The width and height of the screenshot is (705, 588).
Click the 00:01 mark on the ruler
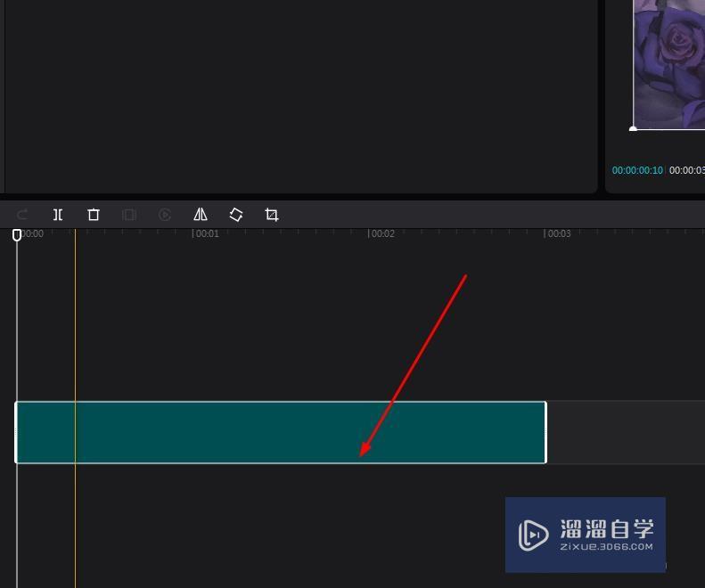point(207,233)
